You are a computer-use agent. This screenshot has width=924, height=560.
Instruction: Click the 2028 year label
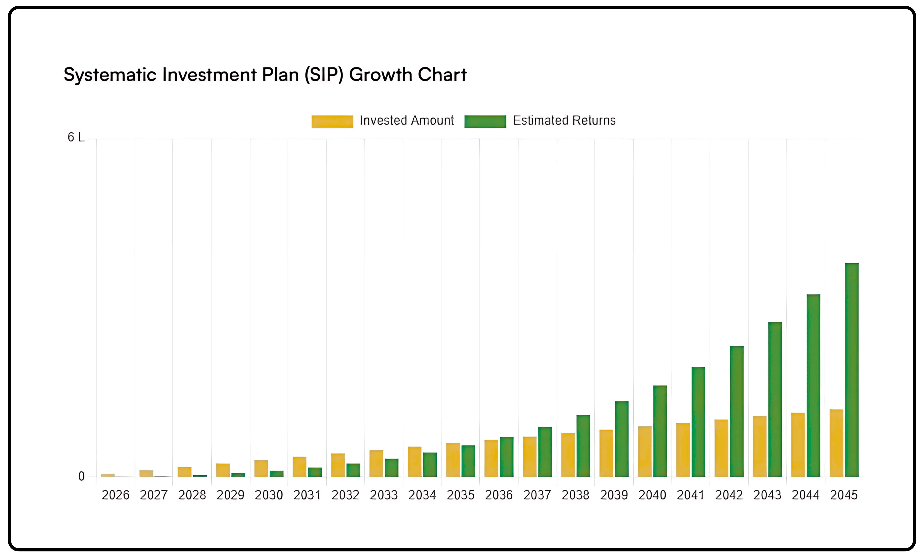coord(192,495)
